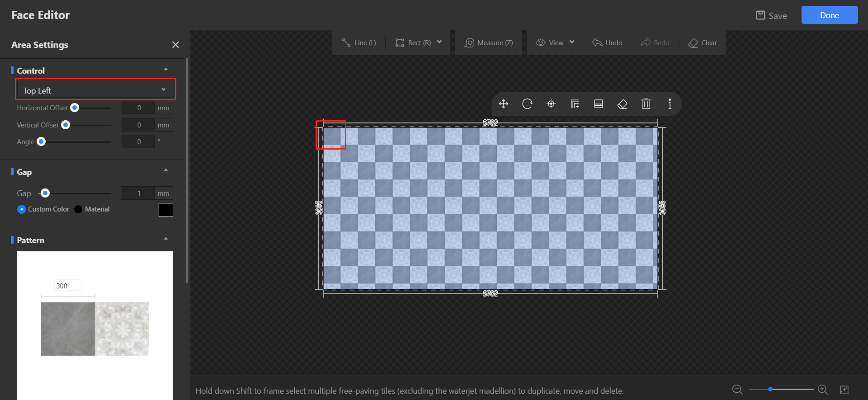
Task: Click the Done button
Action: [x=829, y=15]
